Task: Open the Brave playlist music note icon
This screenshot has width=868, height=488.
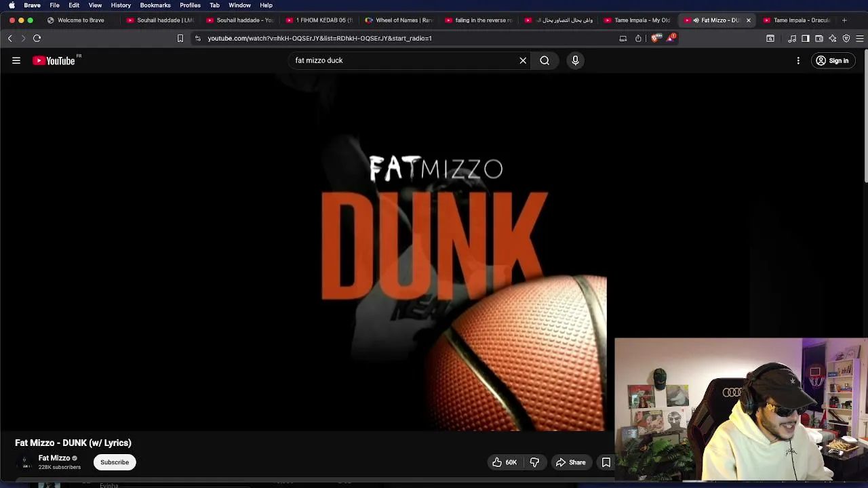Action: click(792, 39)
